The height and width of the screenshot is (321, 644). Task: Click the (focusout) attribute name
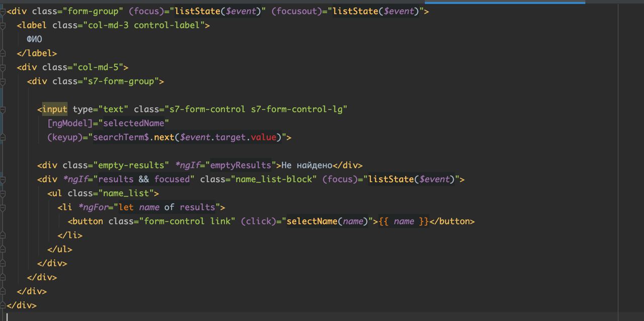[297, 11]
